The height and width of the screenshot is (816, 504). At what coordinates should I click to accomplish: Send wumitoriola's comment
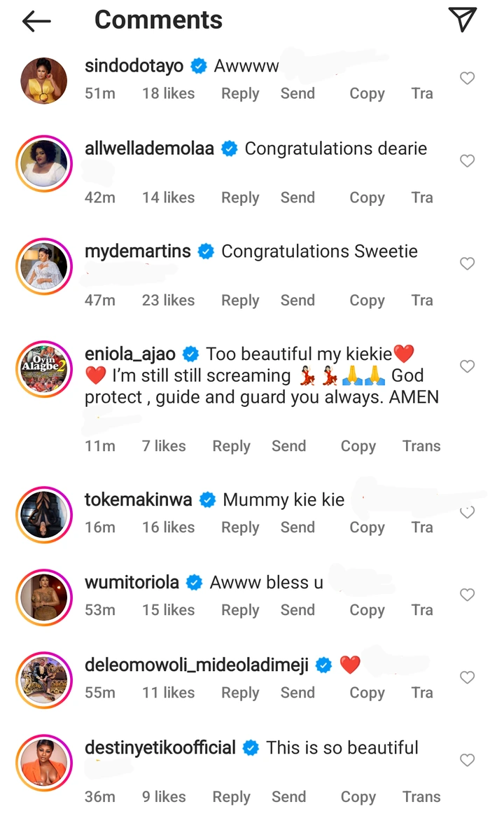[x=297, y=610]
